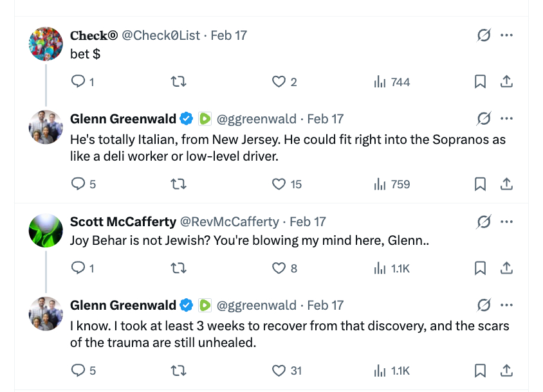
Task: Open more options on the Sopranos tweet
Action: click(x=506, y=119)
